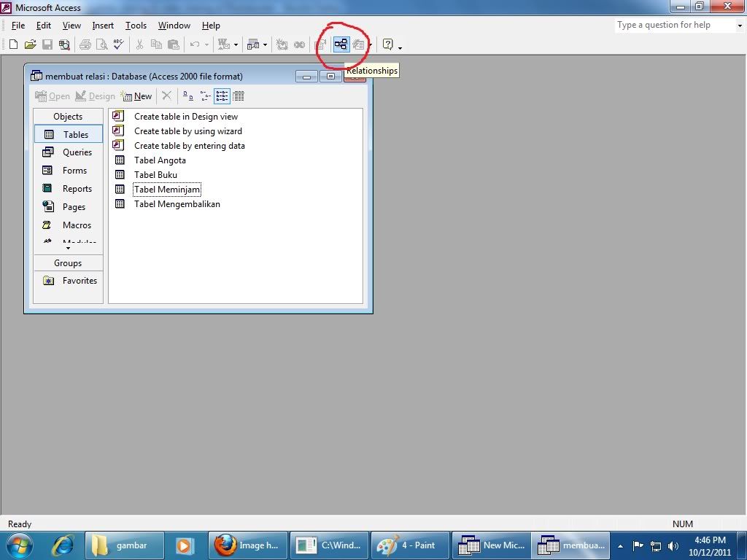This screenshot has height=560, width=747.
Task: Open the Insert menu
Action: (x=103, y=26)
